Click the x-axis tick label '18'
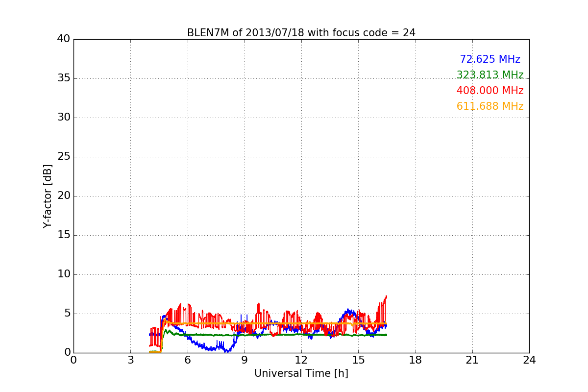The image size is (588, 392). [x=416, y=360]
